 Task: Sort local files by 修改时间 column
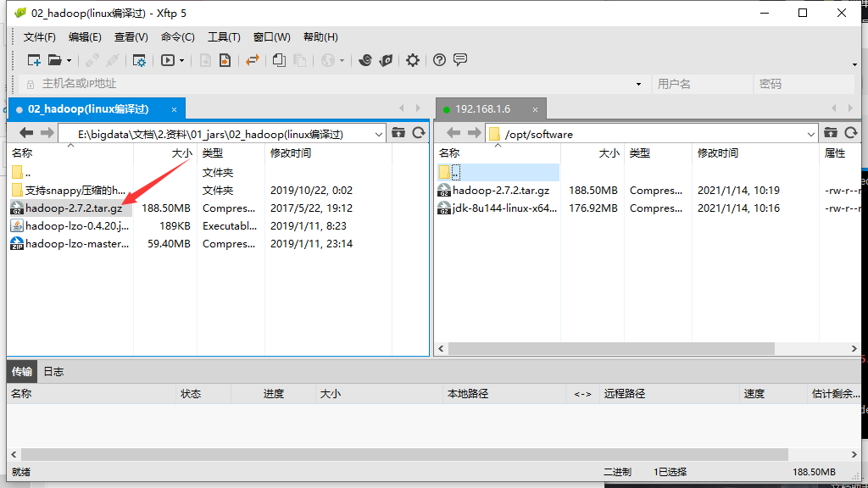point(328,153)
